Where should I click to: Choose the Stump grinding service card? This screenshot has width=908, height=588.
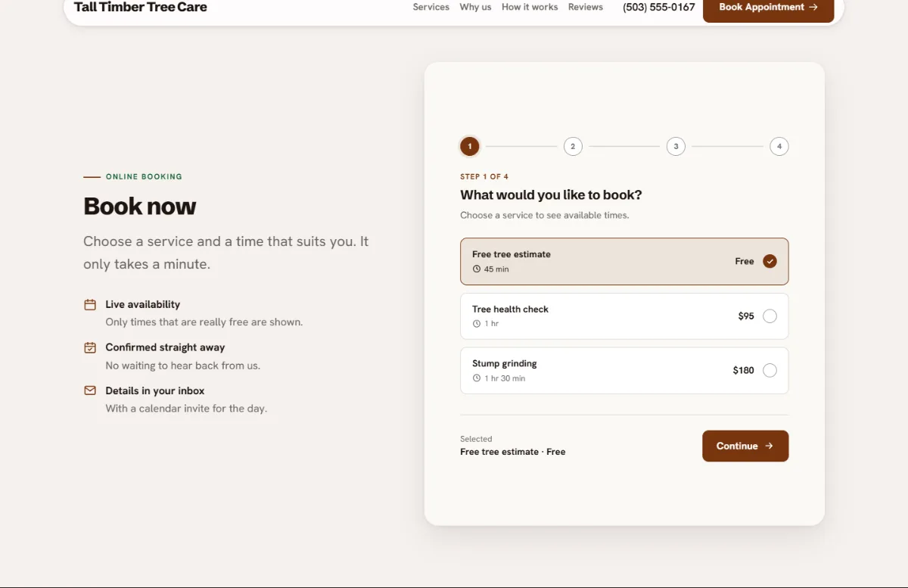tap(624, 371)
